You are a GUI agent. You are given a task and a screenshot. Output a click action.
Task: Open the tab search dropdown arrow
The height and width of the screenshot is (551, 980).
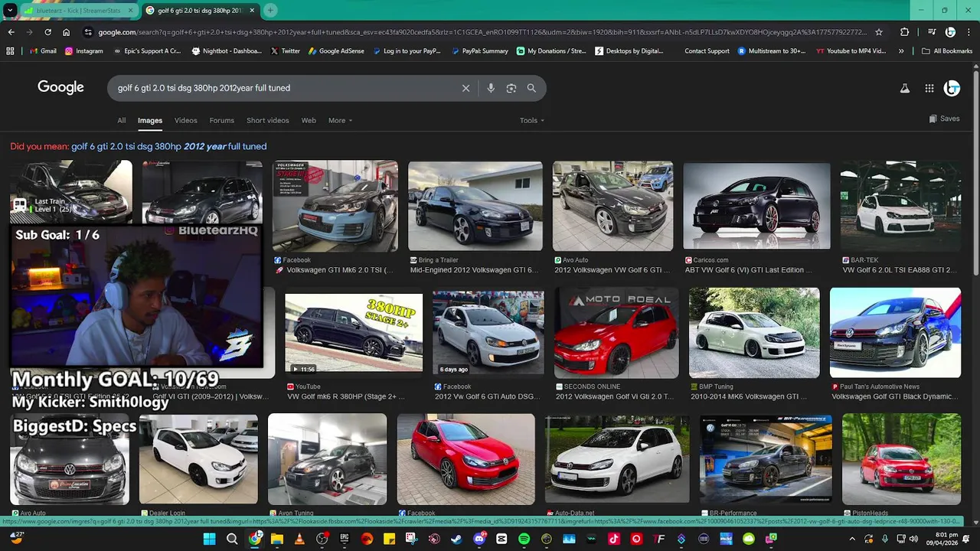(10, 10)
